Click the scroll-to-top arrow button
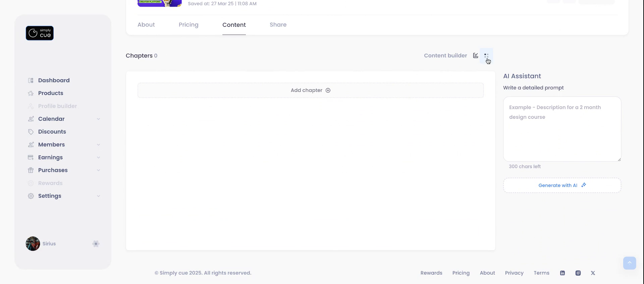Viewport: 644px width, 284px height. point(629,263)
